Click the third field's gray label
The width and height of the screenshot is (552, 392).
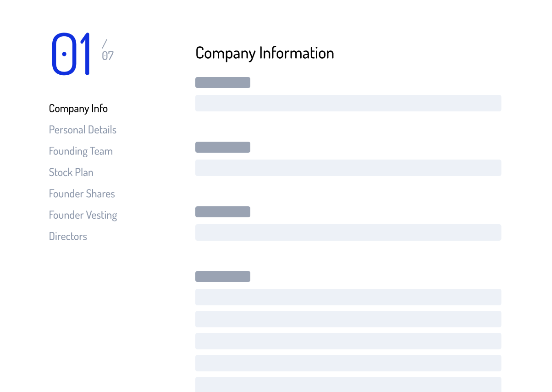pos(223,212)
